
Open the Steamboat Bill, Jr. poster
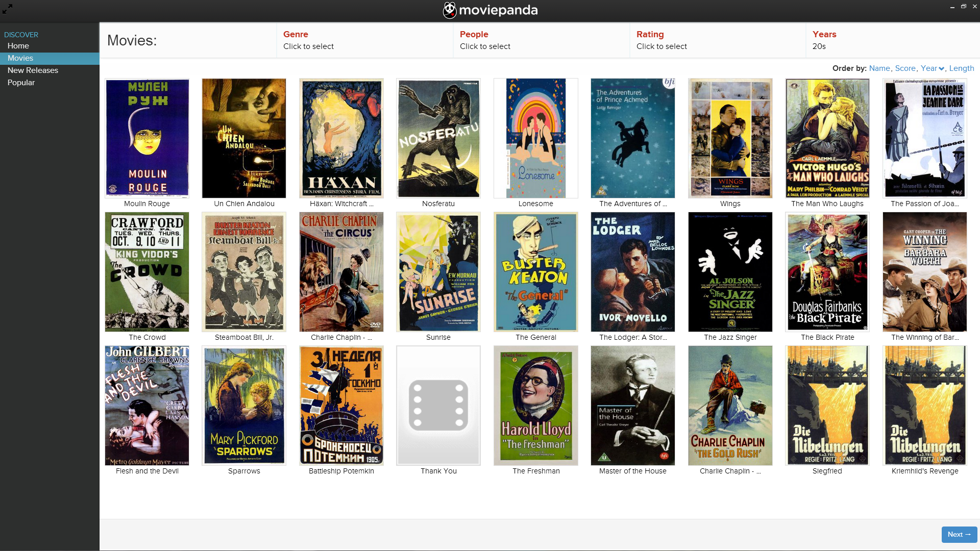point(244,272)
